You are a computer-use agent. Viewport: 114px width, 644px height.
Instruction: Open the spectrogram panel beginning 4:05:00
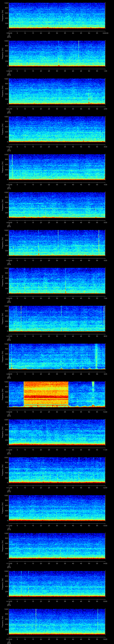57,243
